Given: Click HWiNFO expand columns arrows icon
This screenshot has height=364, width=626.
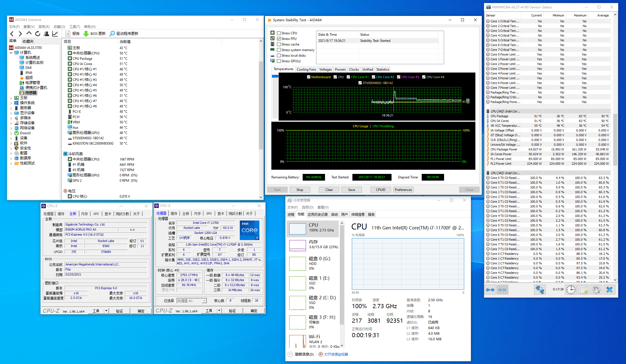Looking at the screenshot, I should coord(490,290).
